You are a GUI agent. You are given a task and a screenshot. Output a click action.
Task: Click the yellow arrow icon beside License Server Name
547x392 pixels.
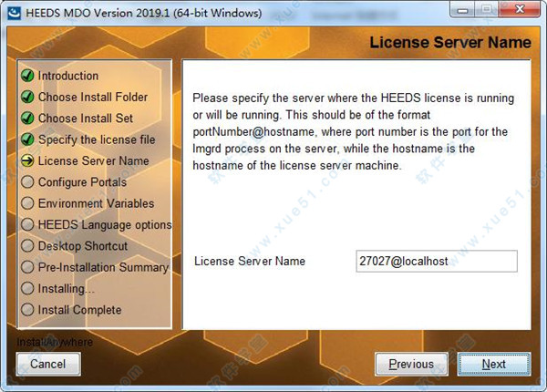point(27,160)
